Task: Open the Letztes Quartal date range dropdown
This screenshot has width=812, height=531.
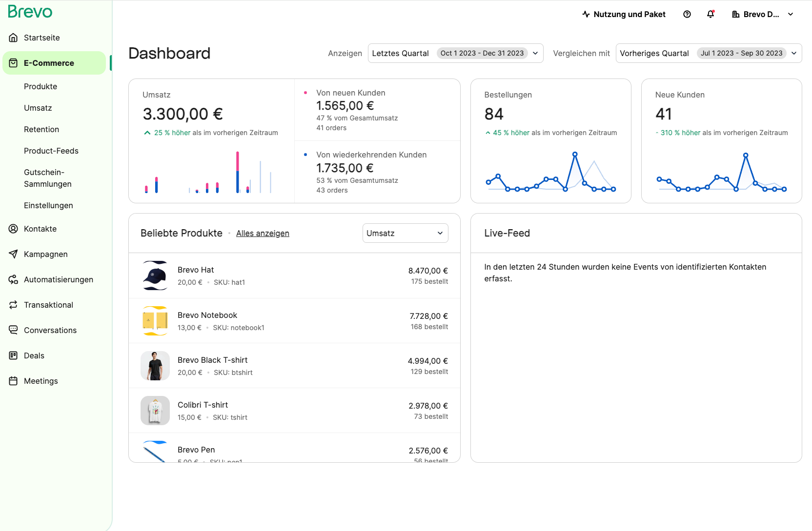Action: tap(455, 53)
